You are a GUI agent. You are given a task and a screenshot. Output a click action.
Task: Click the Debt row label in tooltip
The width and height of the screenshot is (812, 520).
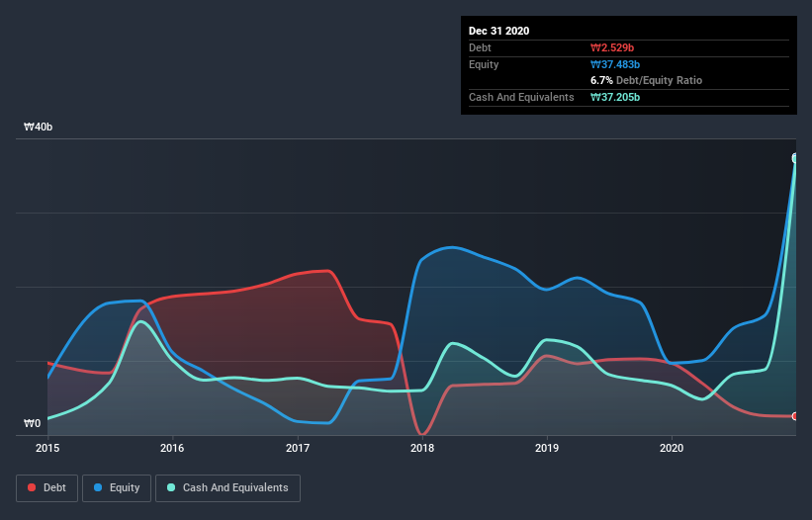click(x=480, y=47)
